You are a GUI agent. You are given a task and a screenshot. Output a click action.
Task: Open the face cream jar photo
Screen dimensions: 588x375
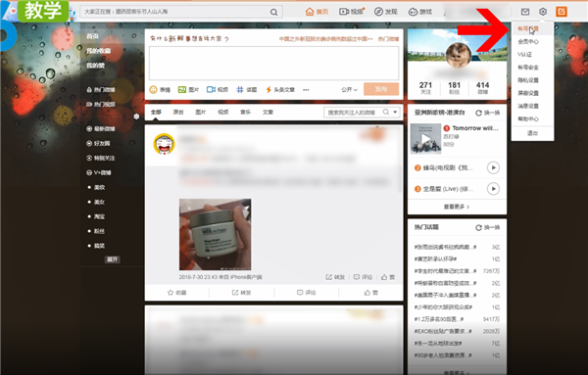pyautogui.click(x=216, y=235)
